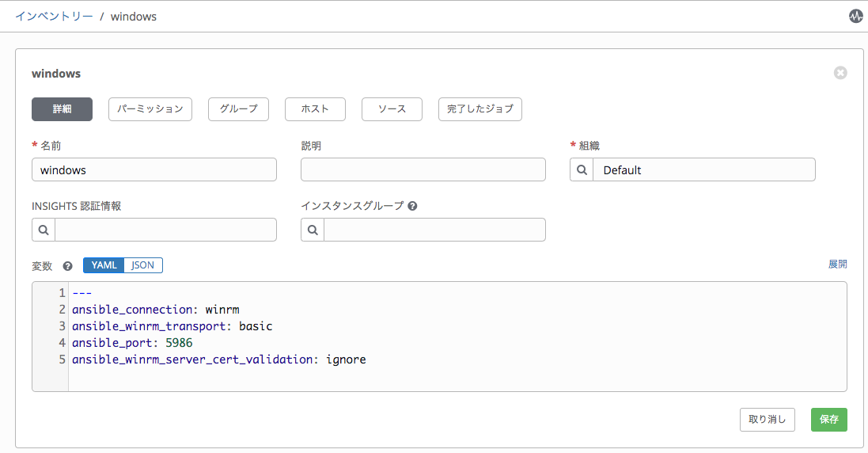The width and height of the screenshot is (868, 453).
Task: Click the organization lookup search icon
Action: pos(582,170)
